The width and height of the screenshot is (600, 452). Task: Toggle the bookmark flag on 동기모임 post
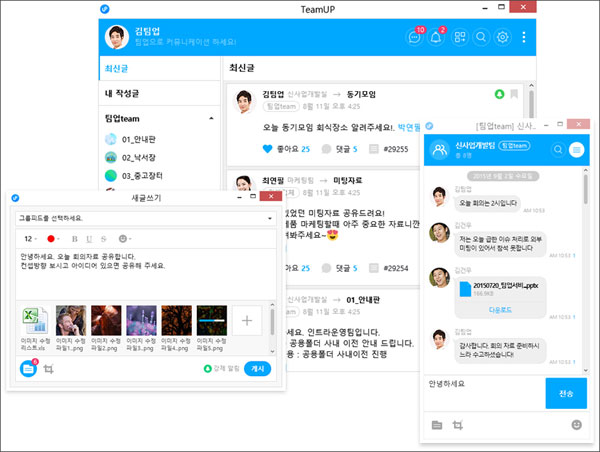pyautogui.click(x=514, y=94)
